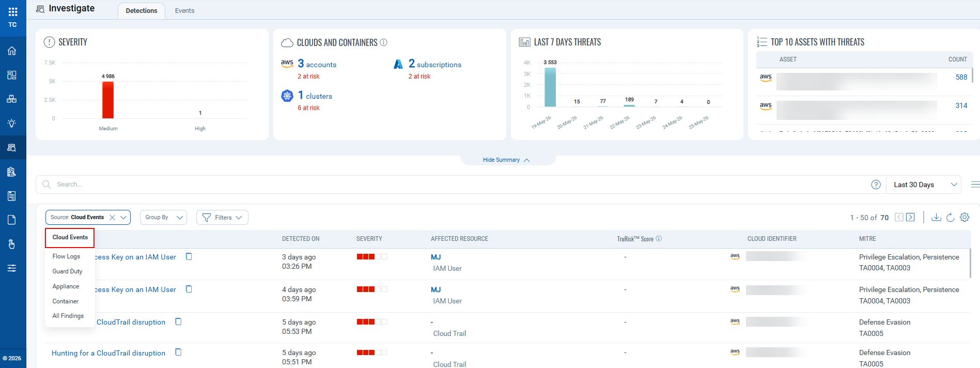This screenshot has width=980, height=368.
Task: Open the app picker grid icon
Action: (x=13, y=11)
